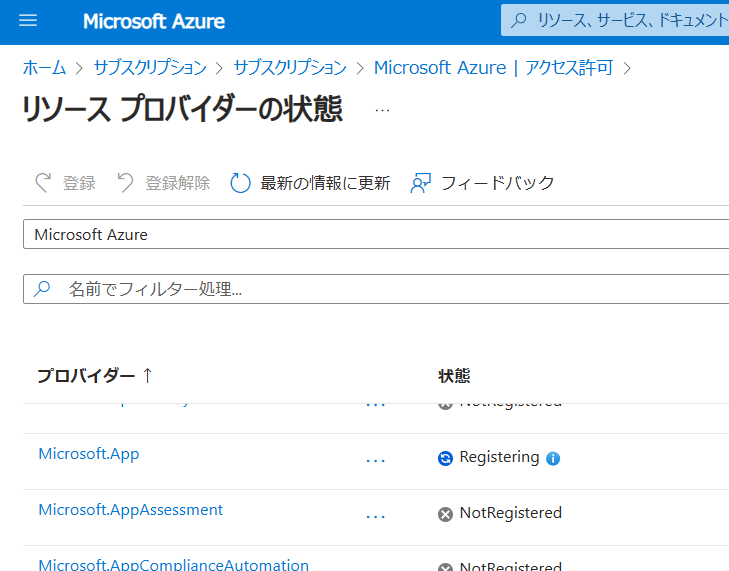Open second サブスクリプション breadcrumb
729x571 pixels.
coord(290,68)
